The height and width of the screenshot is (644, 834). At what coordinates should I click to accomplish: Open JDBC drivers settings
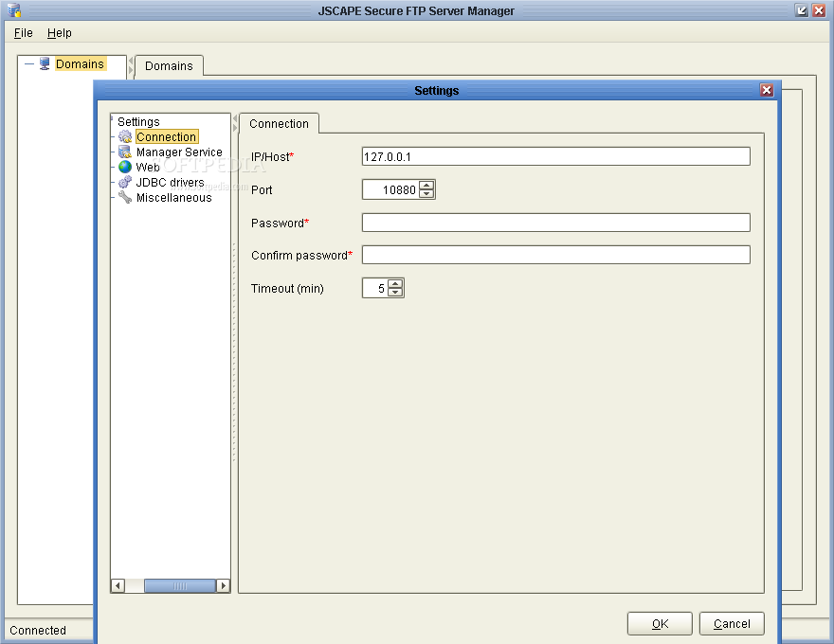(x=171, y=182)
